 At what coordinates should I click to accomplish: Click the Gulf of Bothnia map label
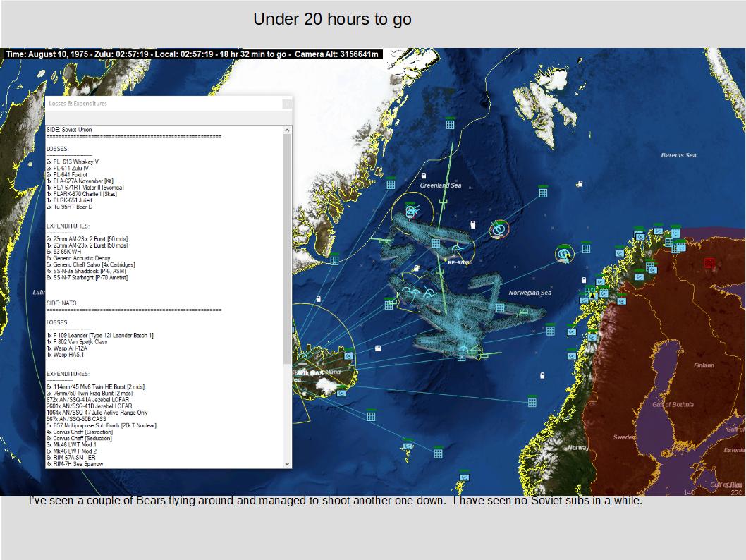pos(673,404)
